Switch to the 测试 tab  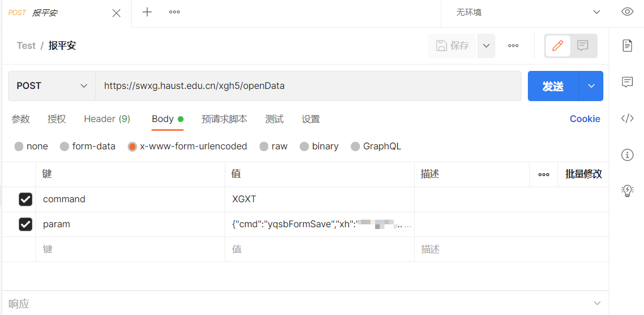[274, 119]
